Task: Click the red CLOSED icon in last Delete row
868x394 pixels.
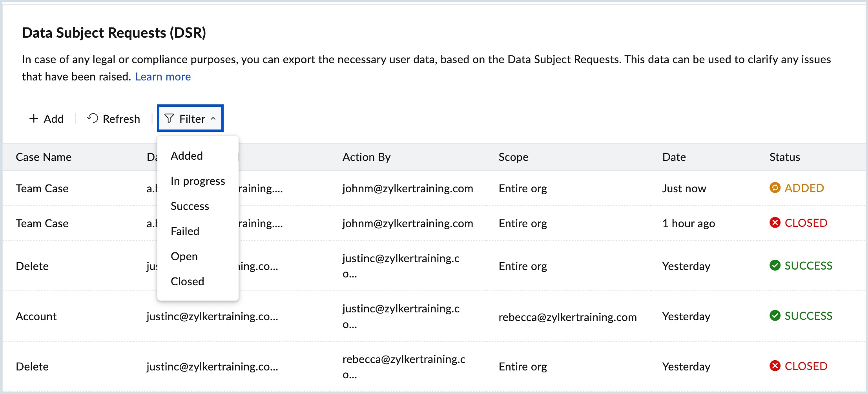Action: 775,366
